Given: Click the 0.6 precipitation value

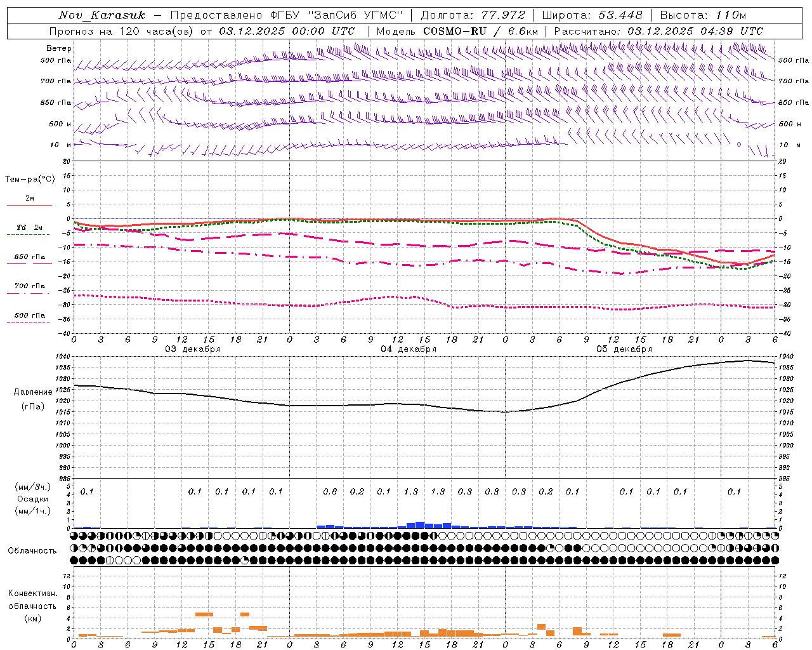Looking at the screenshot, I should pos(330,491).
